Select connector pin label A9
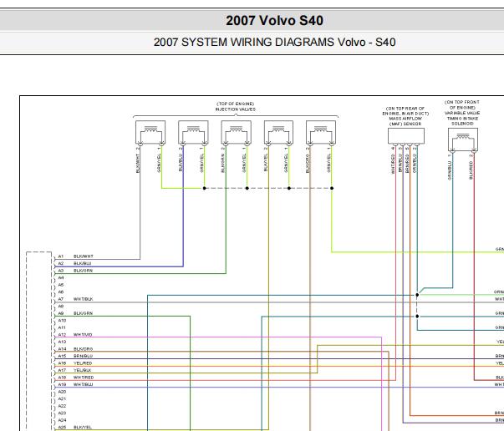The height and width of the screenshot is (431, 504). tap(61, 313)
